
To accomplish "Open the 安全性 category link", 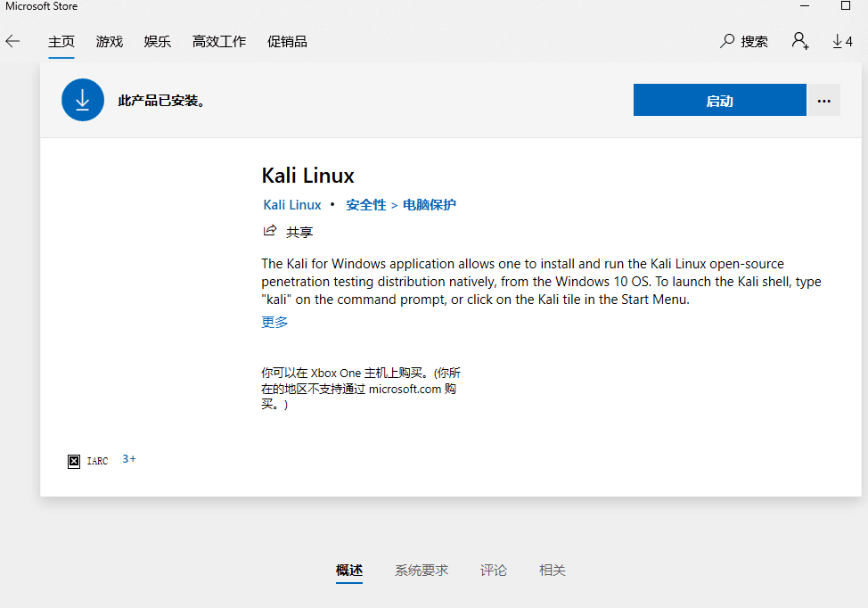I will (366, 205).
